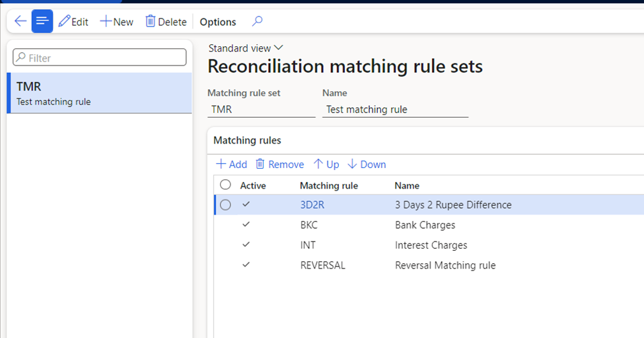
Task: Add a matching rule with plus icon
Action: click(x=221, y=164)
